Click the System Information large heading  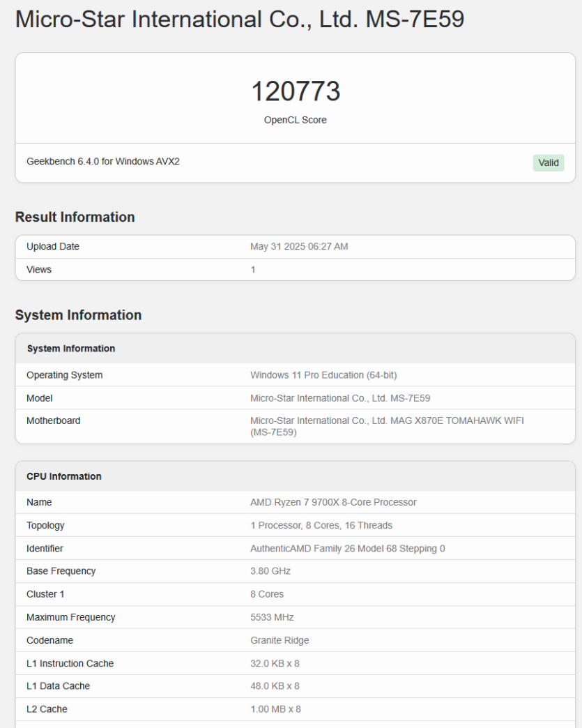tap(79, 314)
